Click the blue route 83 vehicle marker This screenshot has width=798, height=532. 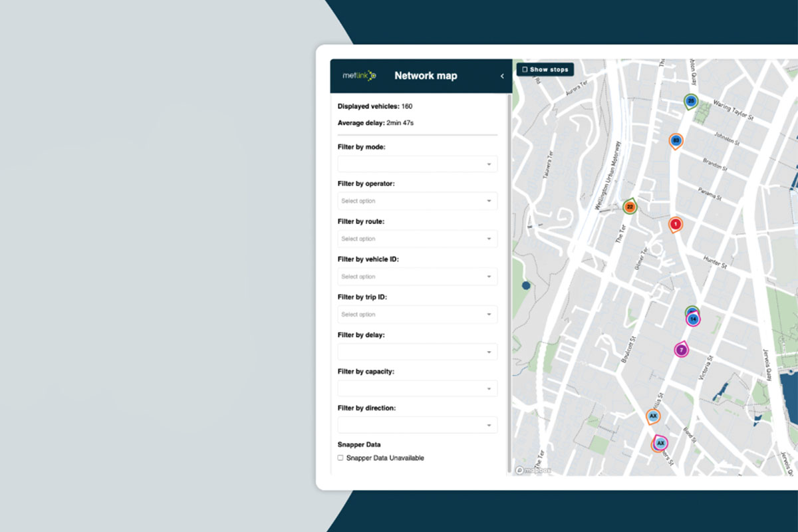point(676,141)
